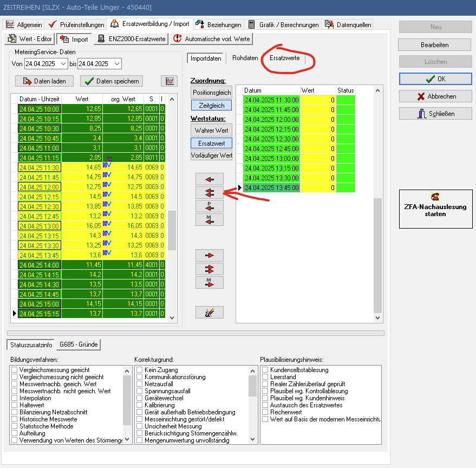Enable the Interpolation checkbox
Image resolution: width=476 pixels, height=468 pixels.
15,398
